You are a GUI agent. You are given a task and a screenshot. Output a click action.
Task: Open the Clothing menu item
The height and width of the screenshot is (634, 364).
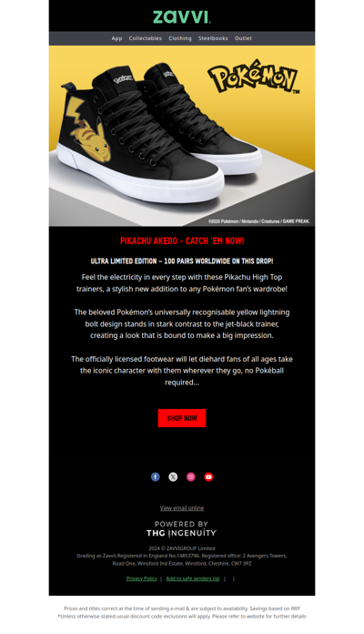180,38
